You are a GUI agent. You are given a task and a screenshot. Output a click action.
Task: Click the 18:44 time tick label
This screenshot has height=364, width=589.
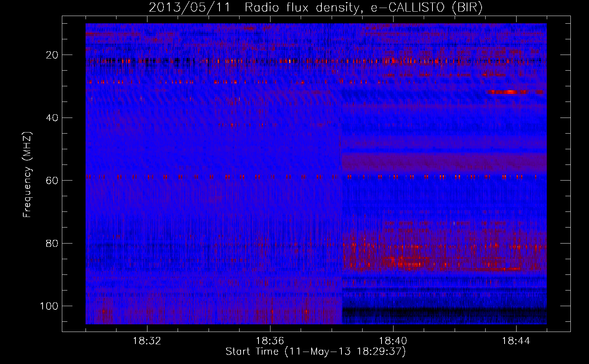click(x=516, y=341)
